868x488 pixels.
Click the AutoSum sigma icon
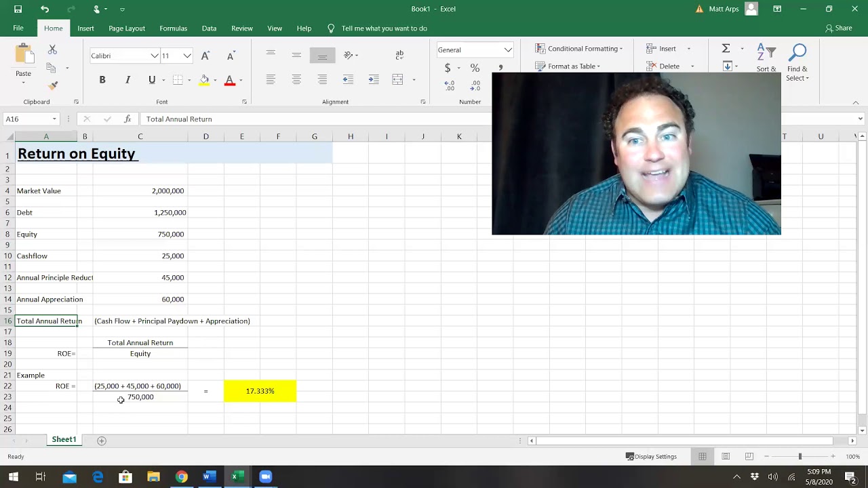point(726,49)
